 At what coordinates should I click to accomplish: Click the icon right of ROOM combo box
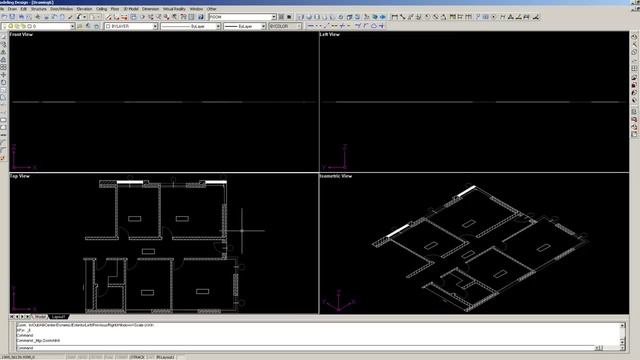click(x=281, y=17)
